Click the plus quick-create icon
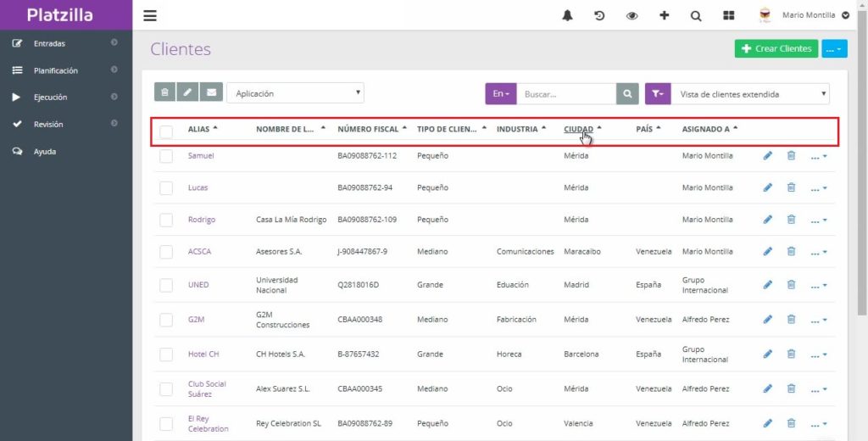The image size is (868, 441). click(665, 15)
